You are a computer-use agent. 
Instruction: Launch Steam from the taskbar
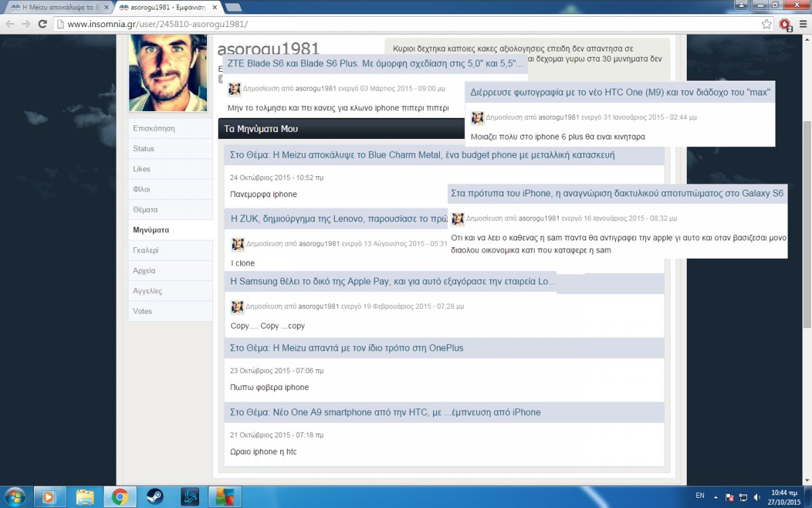[x=156, y=496]
